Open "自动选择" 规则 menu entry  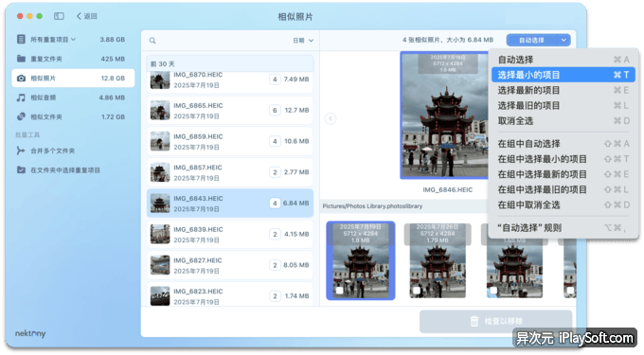(x=563, y=228)
